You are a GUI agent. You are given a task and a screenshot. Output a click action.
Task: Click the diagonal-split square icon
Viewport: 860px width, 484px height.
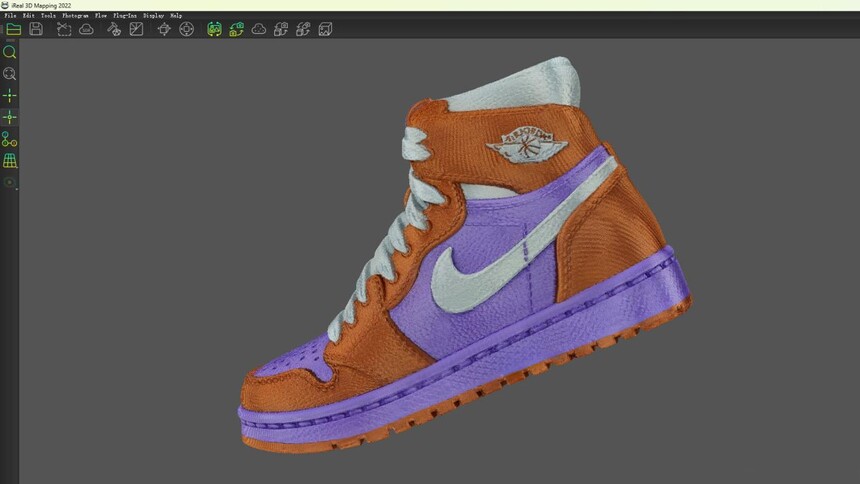pyautogui.click(x=136, y=29)
